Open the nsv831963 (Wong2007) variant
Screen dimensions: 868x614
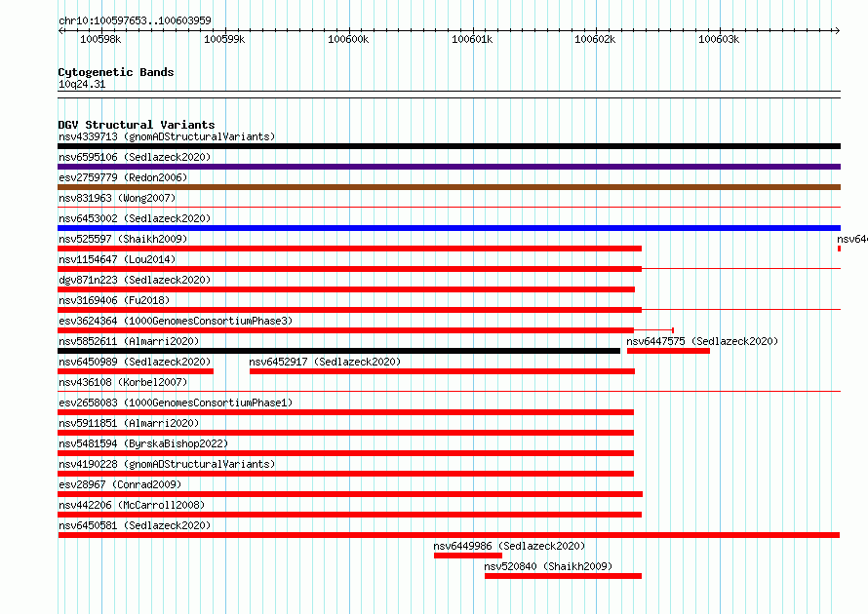tap(117, 198)
